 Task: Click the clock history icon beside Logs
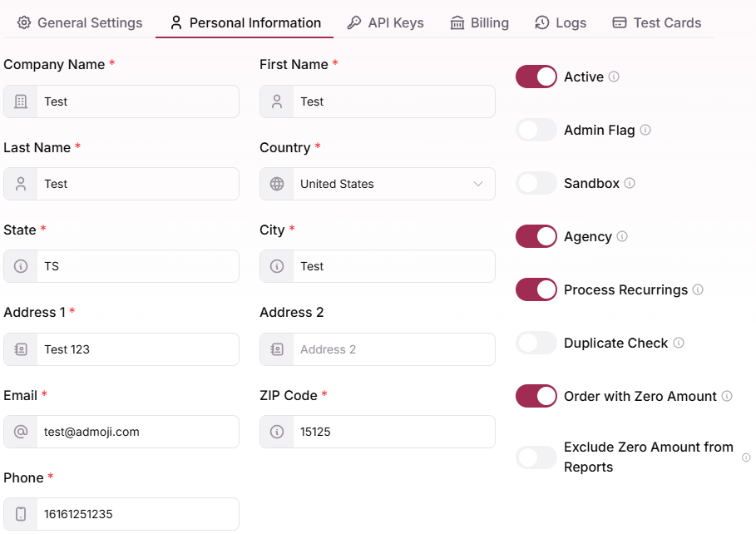pyautogui.click(x=542, y=22)
